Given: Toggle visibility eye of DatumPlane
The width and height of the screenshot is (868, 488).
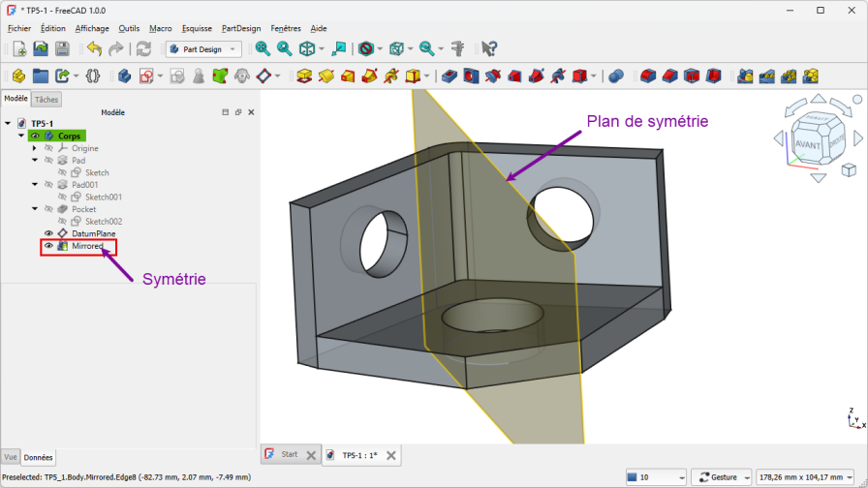Looking at the screenshot, I should pos(48,233).
